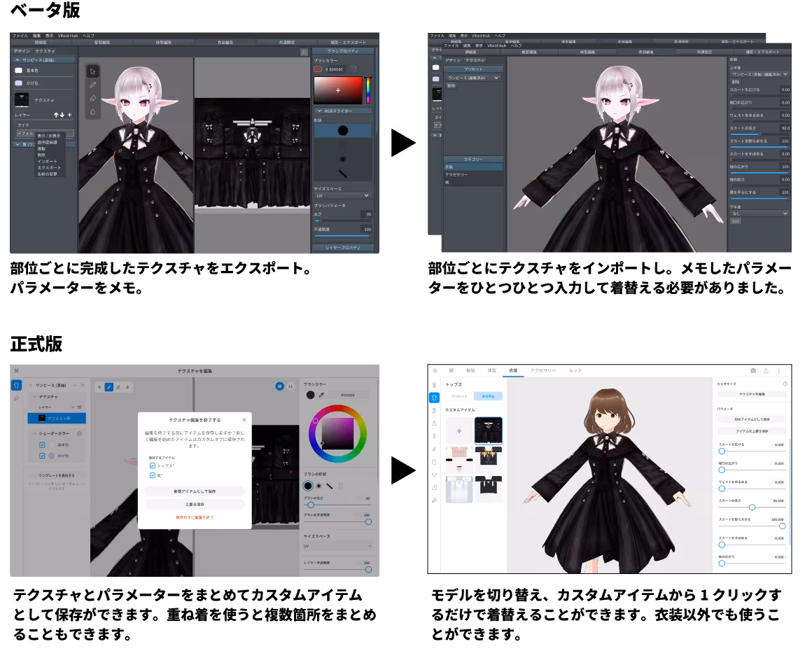Viewport: 812px width, 651px height.
Task: Click the help question icon beside カスタマイズ
Action: pyautogui.click(x=785, y=384)
